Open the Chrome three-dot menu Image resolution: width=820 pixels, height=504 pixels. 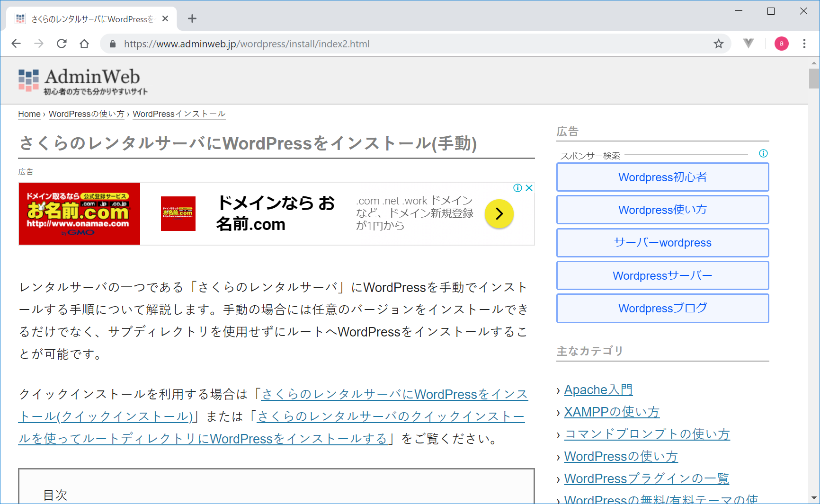(x=804, y=44)
